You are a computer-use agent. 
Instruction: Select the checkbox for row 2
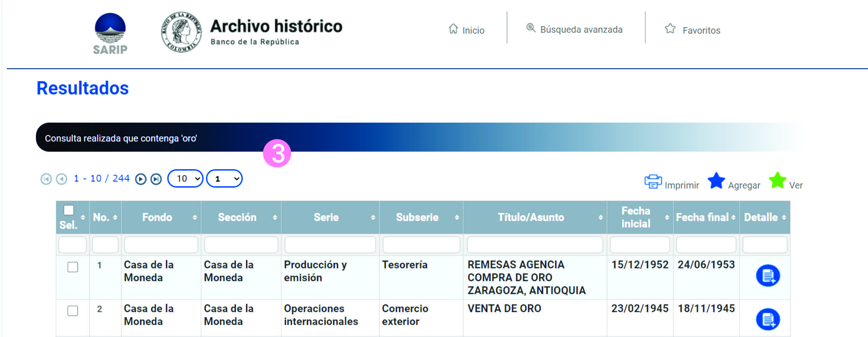coord(73,311)
